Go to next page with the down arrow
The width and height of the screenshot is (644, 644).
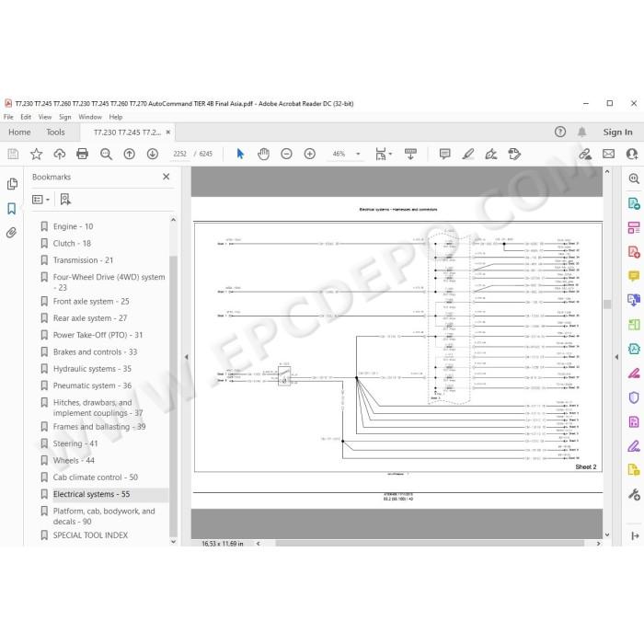(153, 154)
